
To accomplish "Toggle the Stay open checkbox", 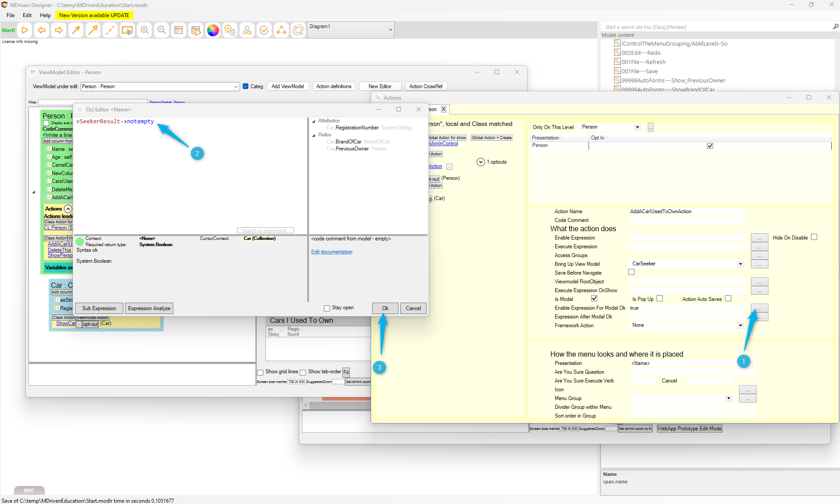I will pyautogui.click(x=327, y=308).
